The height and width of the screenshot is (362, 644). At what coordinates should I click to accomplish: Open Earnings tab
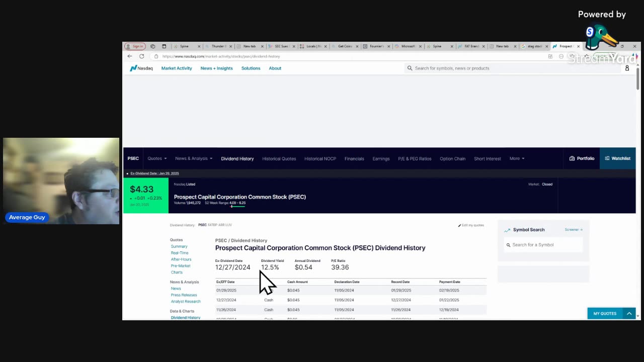click(381, 159)
